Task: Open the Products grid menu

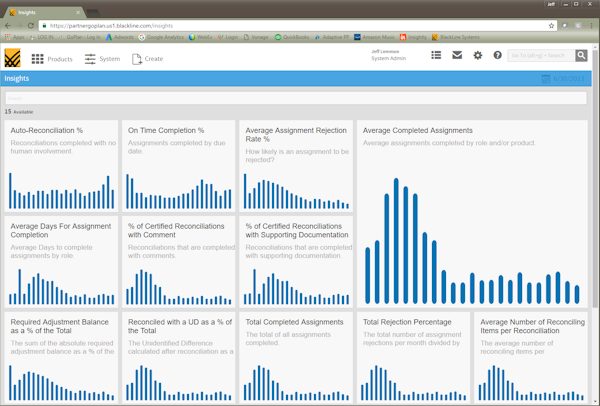Action: [x=52, y=59]
